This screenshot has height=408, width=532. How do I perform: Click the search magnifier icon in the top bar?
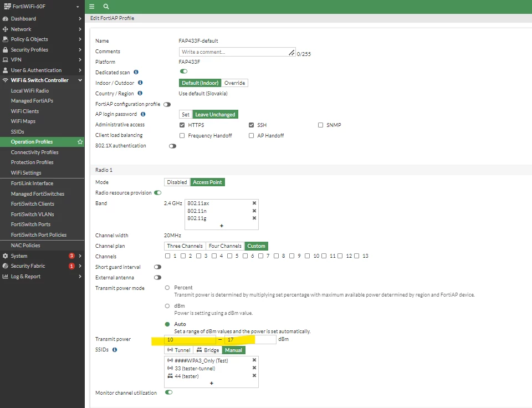(106, 7)
